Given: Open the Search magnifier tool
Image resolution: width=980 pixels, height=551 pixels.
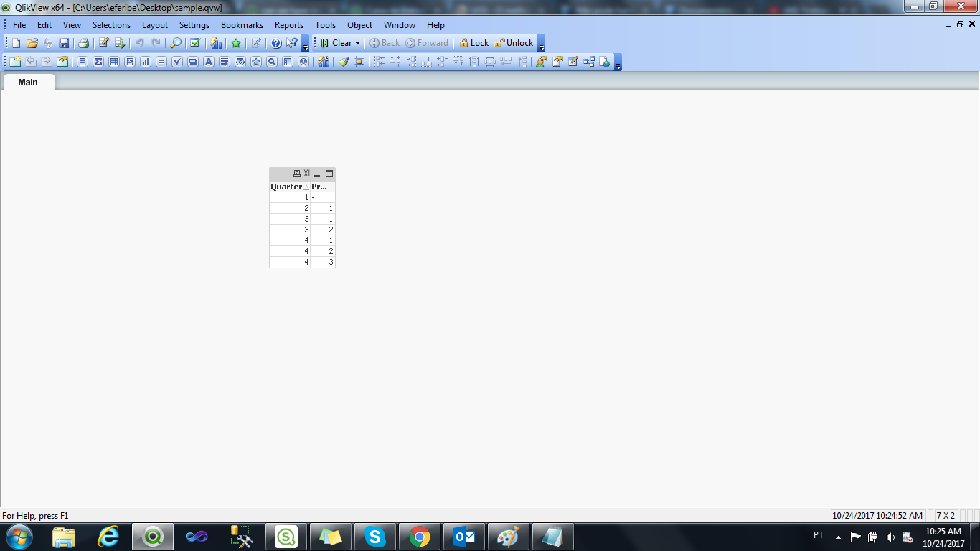Looking at the screenshot, I should 176,43.
